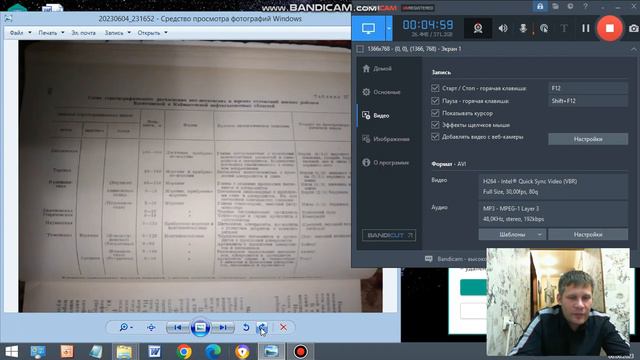Open Microsoft Word from the taskbar
Viewport: 640px width, 360px height.
click(x=154, y=351)
